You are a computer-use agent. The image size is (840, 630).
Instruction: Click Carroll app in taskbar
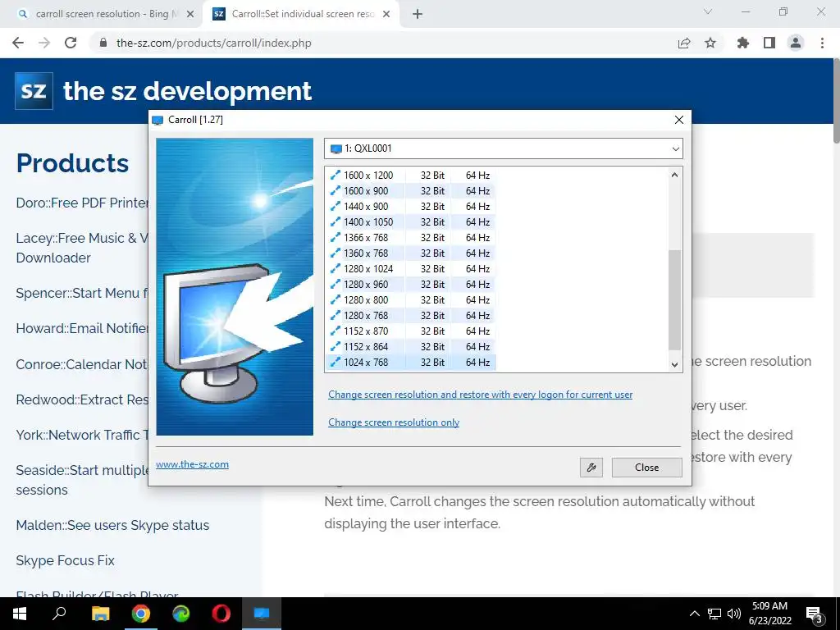click(262, 614)
